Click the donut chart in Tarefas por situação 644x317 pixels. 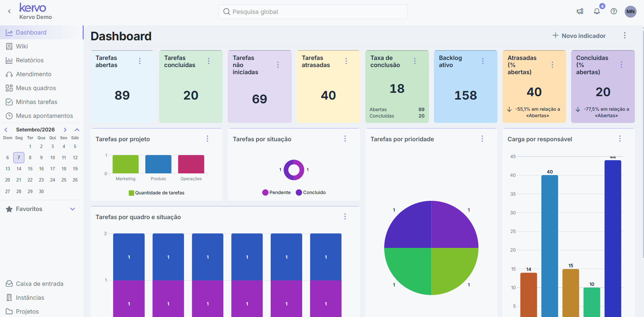(294, 170)
